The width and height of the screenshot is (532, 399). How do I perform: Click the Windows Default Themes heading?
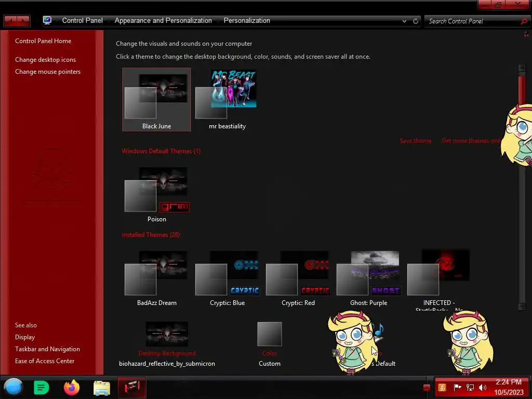161,151
